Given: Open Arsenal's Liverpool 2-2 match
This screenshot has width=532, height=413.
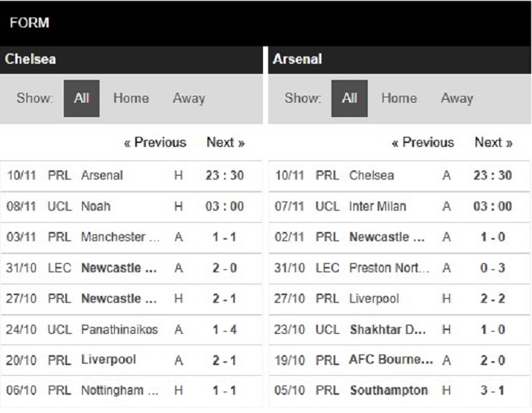Looking at the screenshot, I should (399, 299).
